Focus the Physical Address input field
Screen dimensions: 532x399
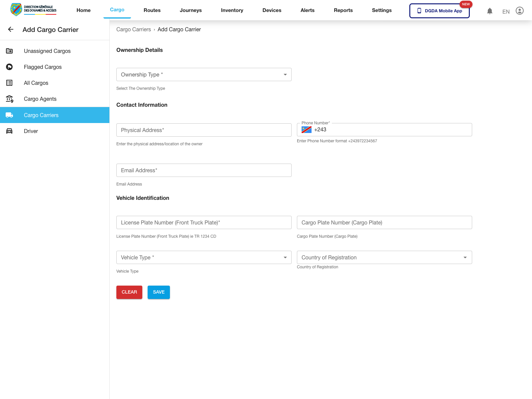coord(204,130)
